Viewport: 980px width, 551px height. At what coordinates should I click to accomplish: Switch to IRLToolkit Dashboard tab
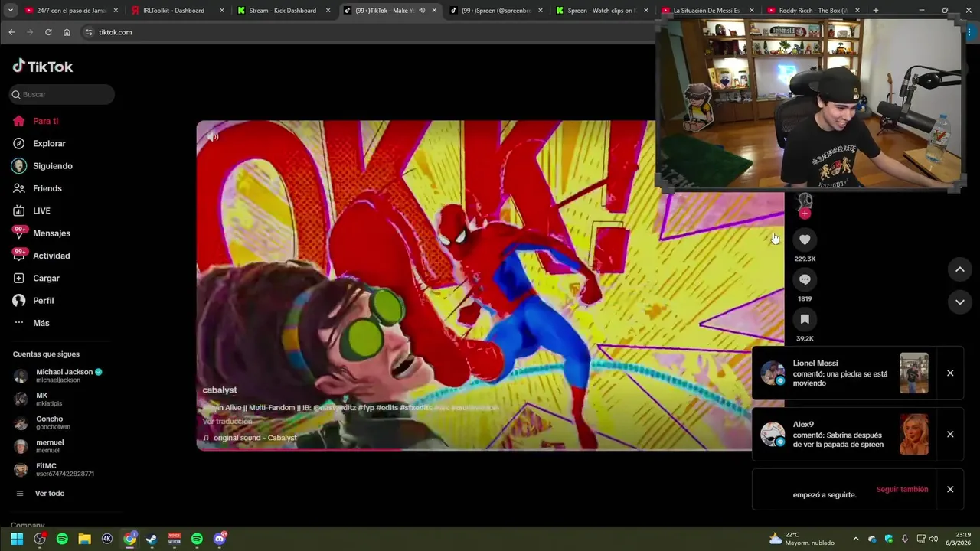tap(177, 11)
